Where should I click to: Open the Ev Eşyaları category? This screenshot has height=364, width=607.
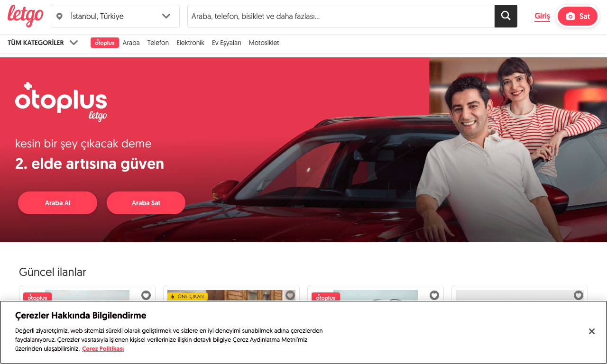[x=226, y=43]
